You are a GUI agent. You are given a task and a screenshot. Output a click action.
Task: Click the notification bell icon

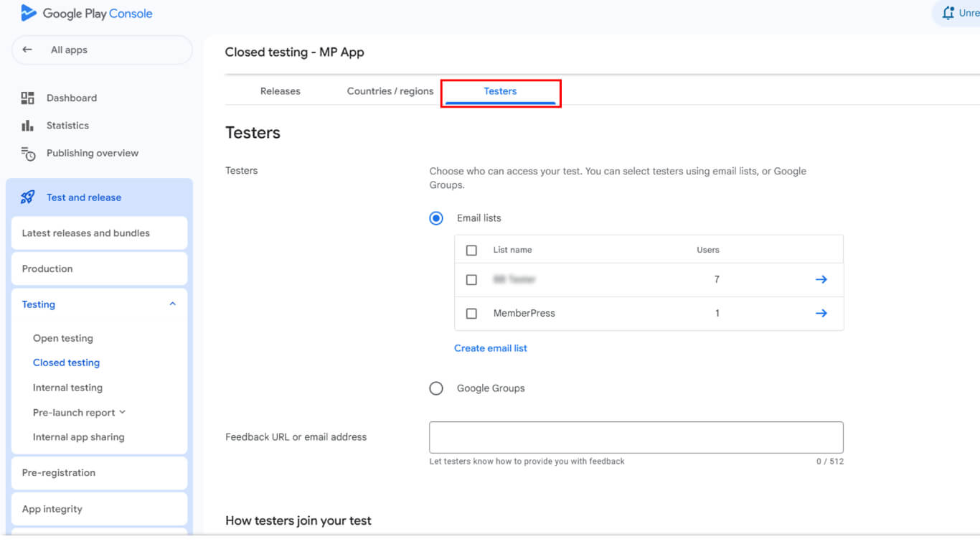pyautogui.click(x=948, y=13)
